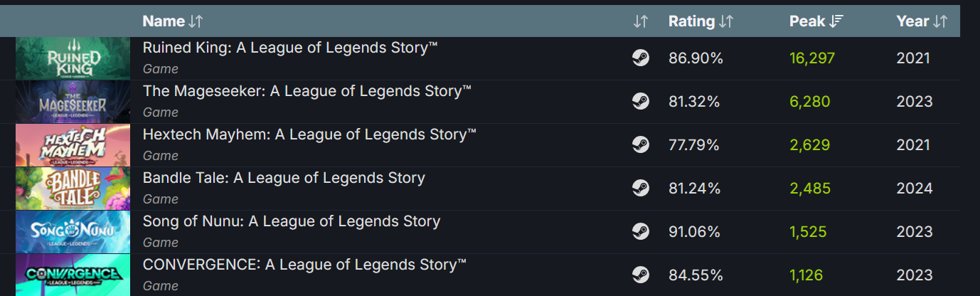Open Song of Nunu game title link
The image size is (980, 296).
[292, 221]
